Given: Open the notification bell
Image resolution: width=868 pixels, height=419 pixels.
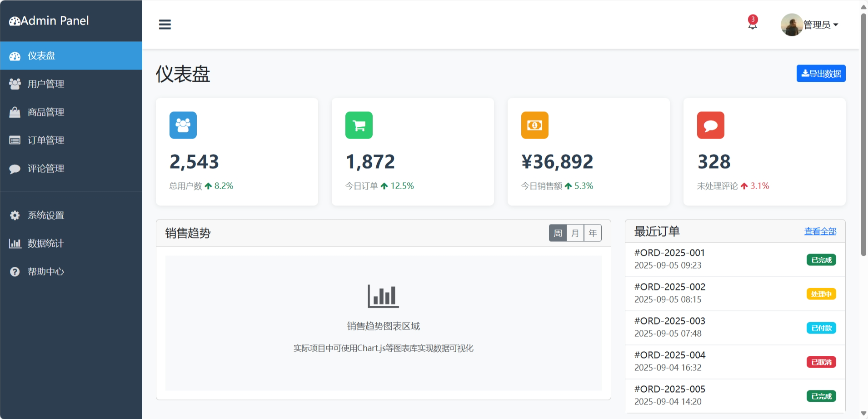Looking at the screenshot, I should [x=752, y=24].
